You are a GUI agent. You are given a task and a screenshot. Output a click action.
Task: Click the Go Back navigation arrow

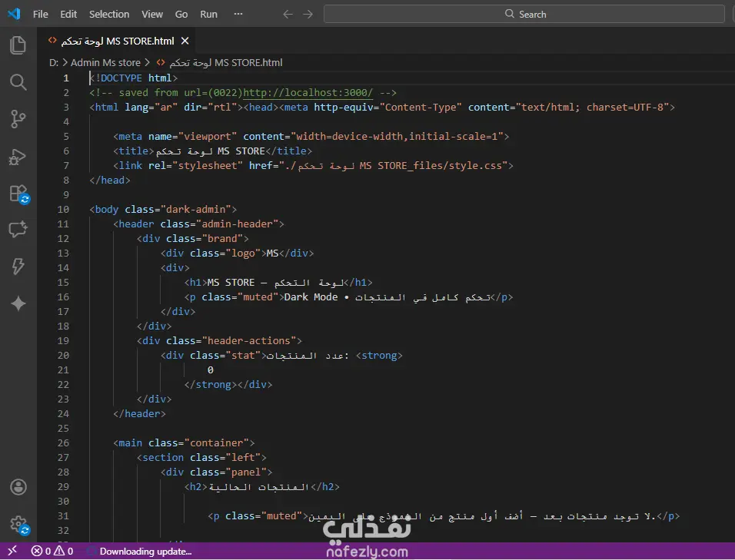tap(288, 14)
